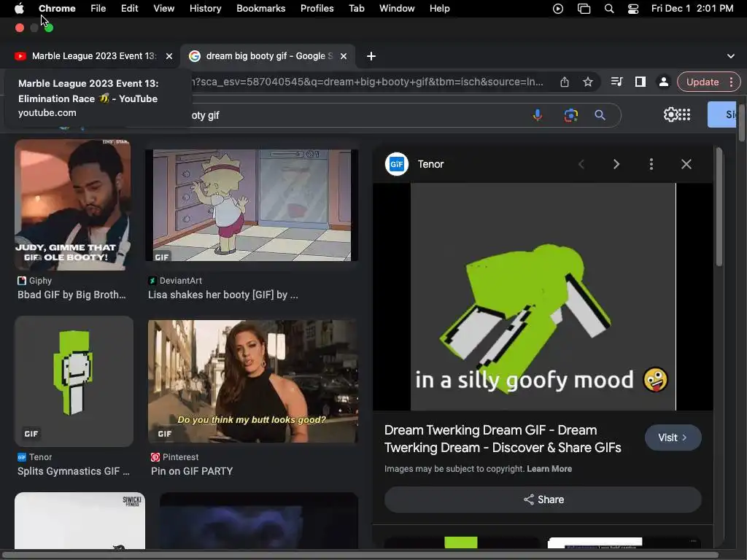Click the Now Playing icon in menu bar
This screenshot has height=560, width=747.
coord(558,9)
